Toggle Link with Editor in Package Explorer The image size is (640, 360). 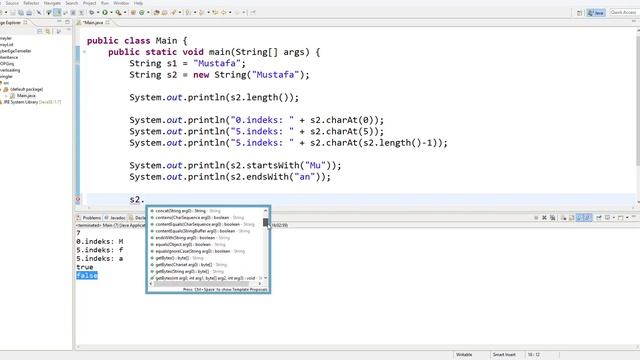click(x=48, y=31)
